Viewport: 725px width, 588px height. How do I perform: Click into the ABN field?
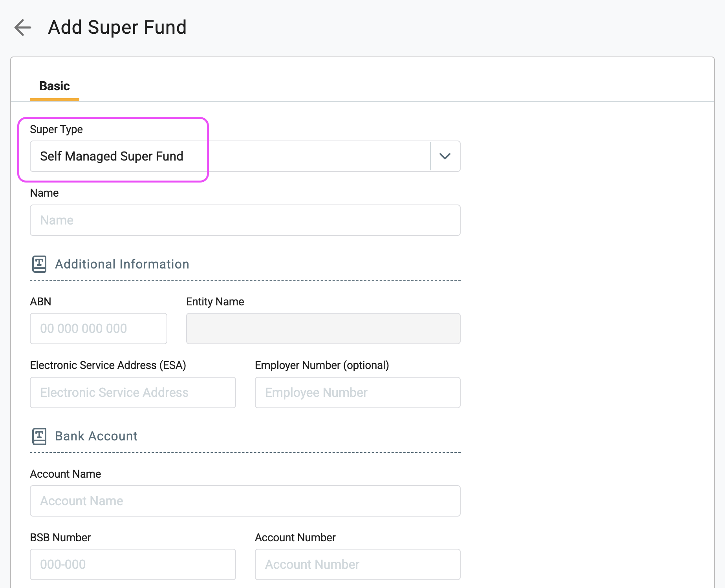pyautogui.click(x=99, y=329)
